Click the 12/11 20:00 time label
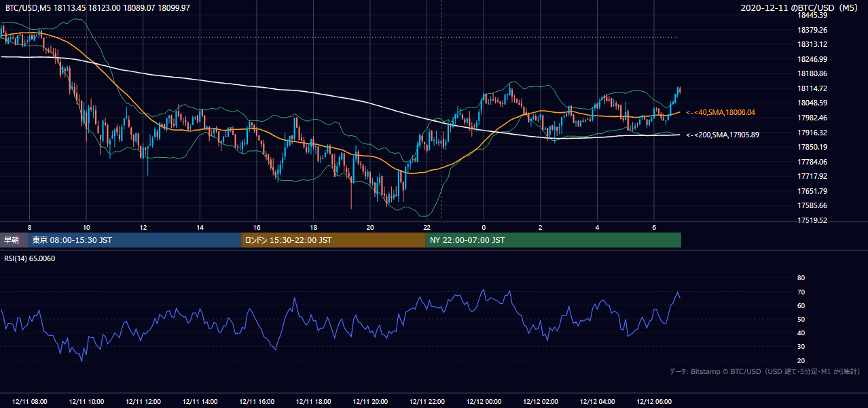Image resolution: width=868 pixels, height=408 pixels. [370, 402]
